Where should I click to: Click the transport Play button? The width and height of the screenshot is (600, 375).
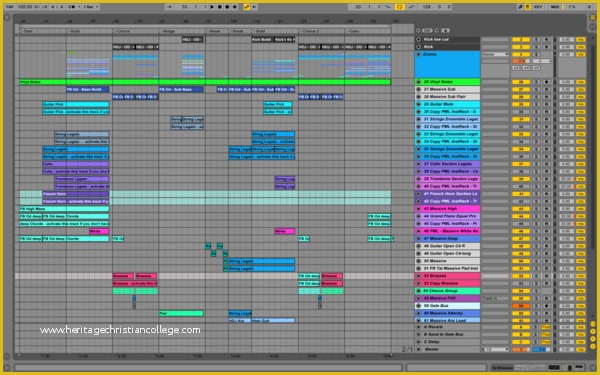(212, 7)
